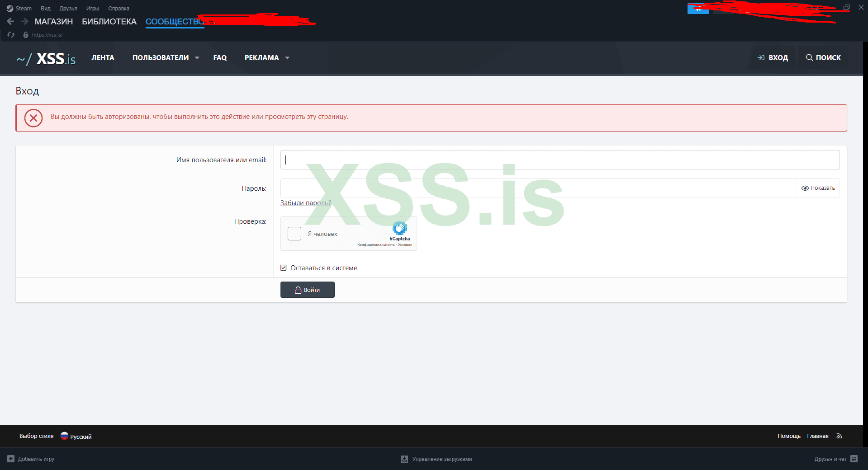Open the Выбор стиля style chooser
Screen dimensions: 868x470
click(36, 436)
